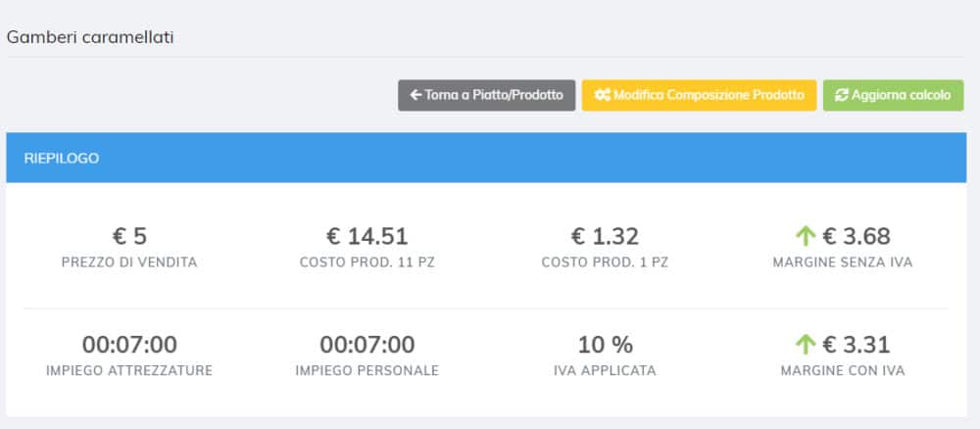
Task: Click the IMPIEGO PERSONALE label
Action: (367, 371)
